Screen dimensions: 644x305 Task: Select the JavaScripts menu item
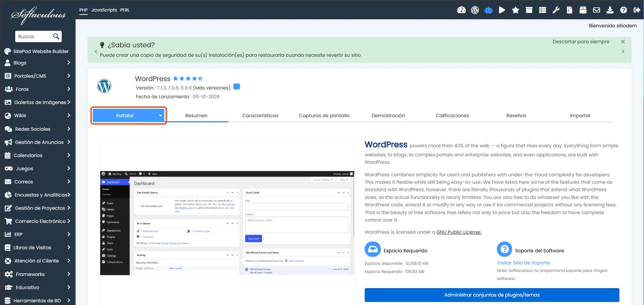pos(104,10)
